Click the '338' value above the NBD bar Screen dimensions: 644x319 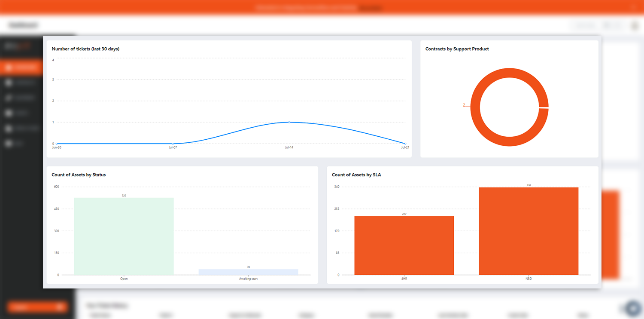point(529,185)
